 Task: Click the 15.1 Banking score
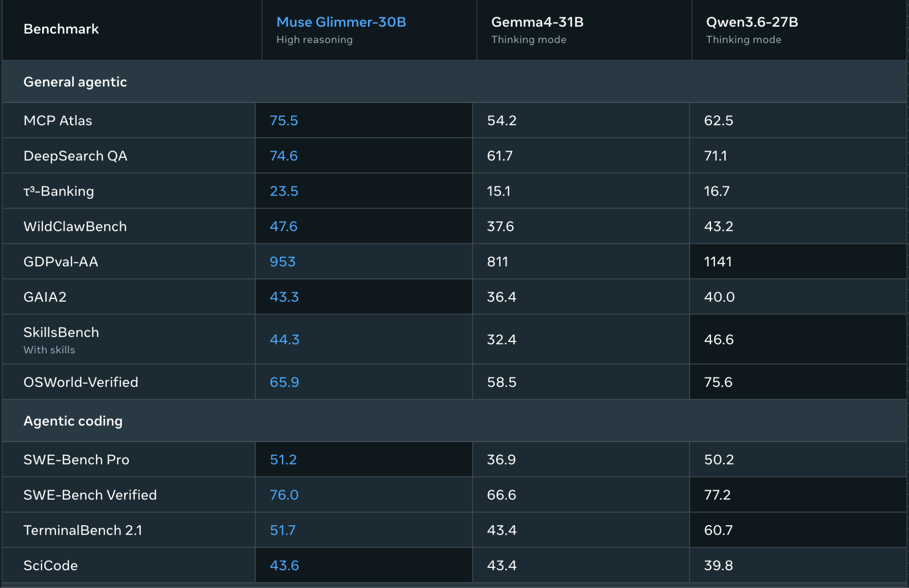(x=499, y=191)
